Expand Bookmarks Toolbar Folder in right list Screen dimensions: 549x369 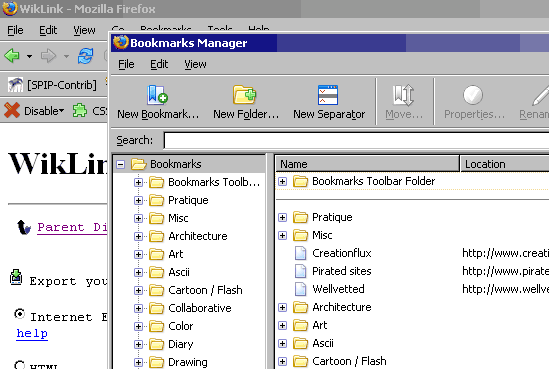(282, 181)
